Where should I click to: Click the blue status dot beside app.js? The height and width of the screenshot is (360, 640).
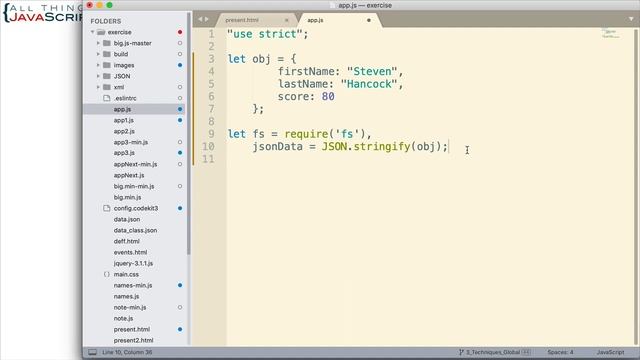180,109
